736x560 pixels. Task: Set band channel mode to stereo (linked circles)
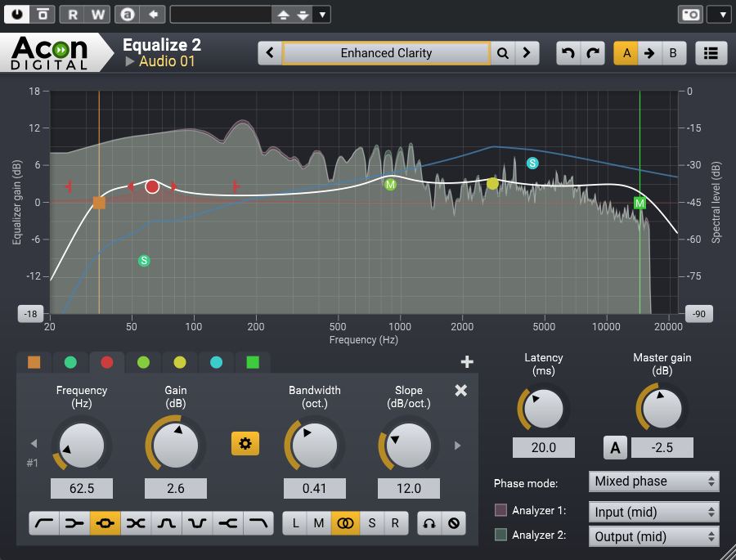point(345,523)
